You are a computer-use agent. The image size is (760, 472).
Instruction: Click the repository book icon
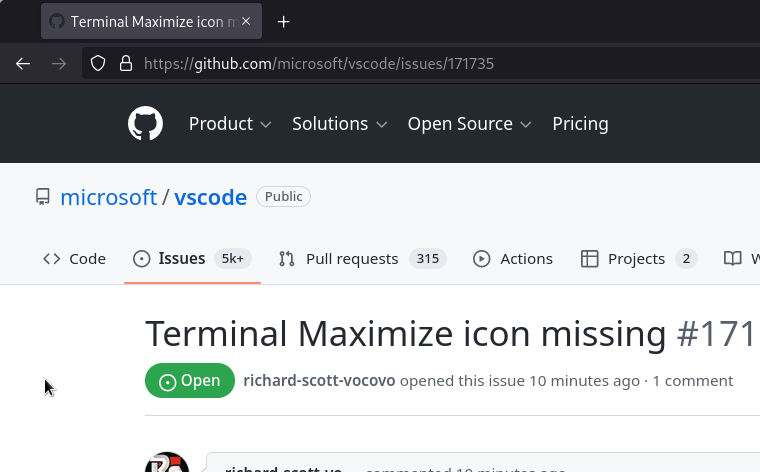point(43,197)
